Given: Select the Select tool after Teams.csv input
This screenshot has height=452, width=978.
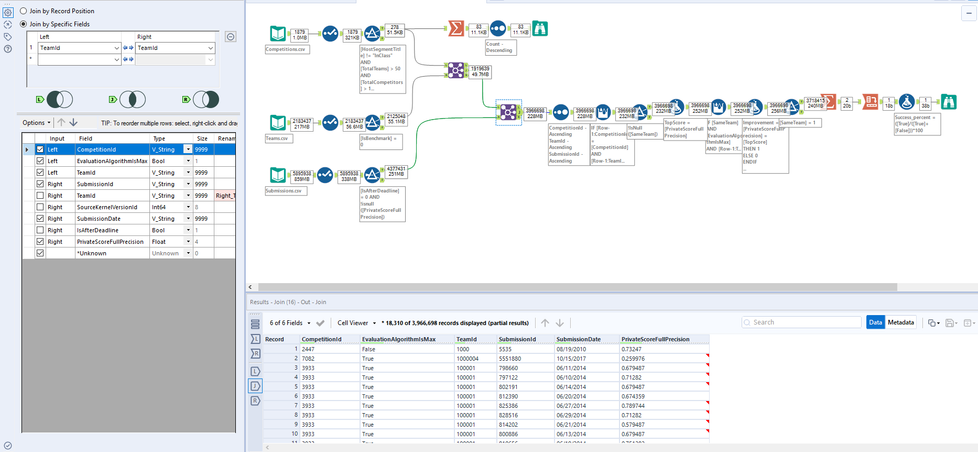Looking at the screenshot, I should (330, 123).
